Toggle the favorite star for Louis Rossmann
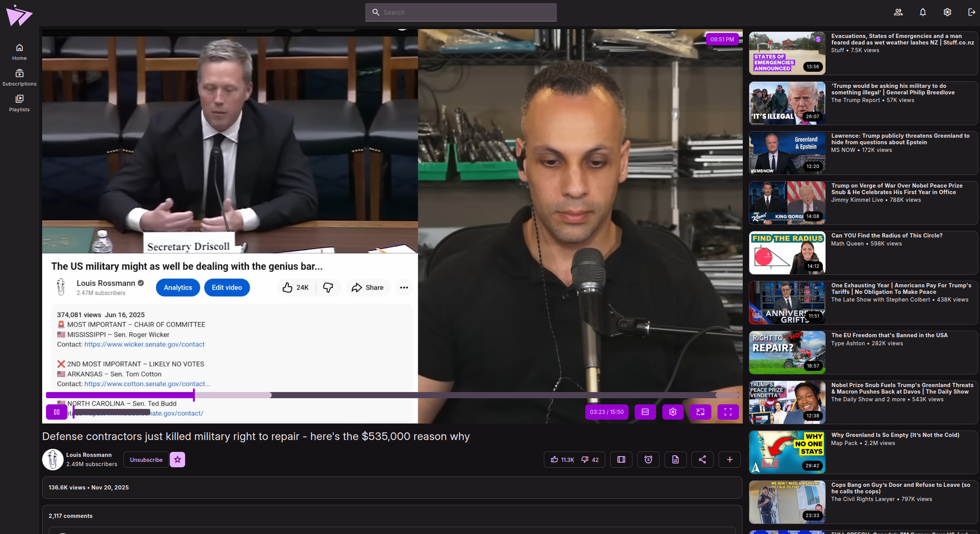This screenshot has height=534, width=980. [177, 460]
